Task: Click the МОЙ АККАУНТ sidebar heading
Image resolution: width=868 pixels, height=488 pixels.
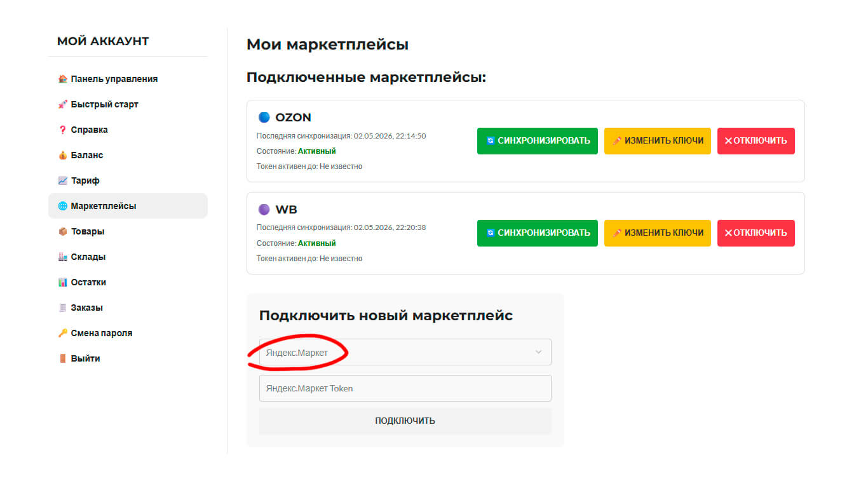Action: (x=103, y=41)
